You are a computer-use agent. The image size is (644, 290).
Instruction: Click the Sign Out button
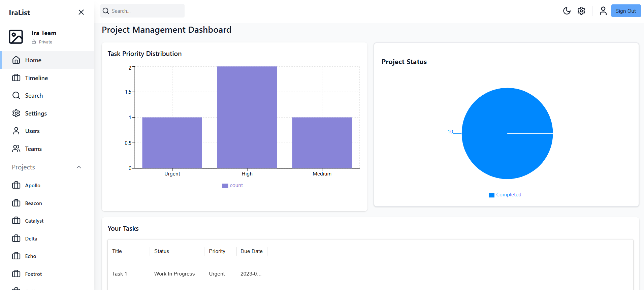(625, 11)
